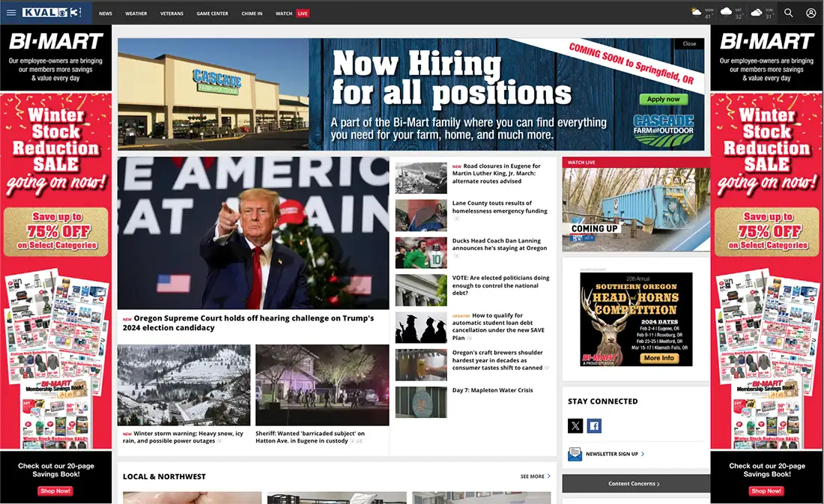Image resolution: width=824 pixels, height=504 pixels.
Task: Open the user account icon
Action: (811, 13)
